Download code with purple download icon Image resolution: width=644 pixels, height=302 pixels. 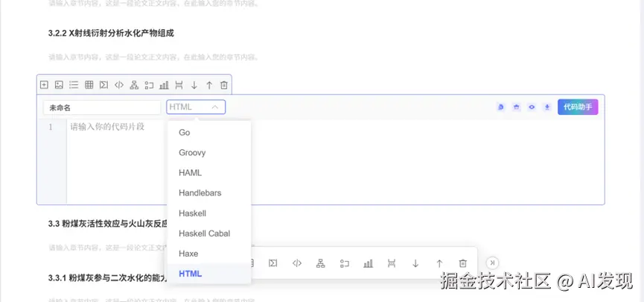547,107
